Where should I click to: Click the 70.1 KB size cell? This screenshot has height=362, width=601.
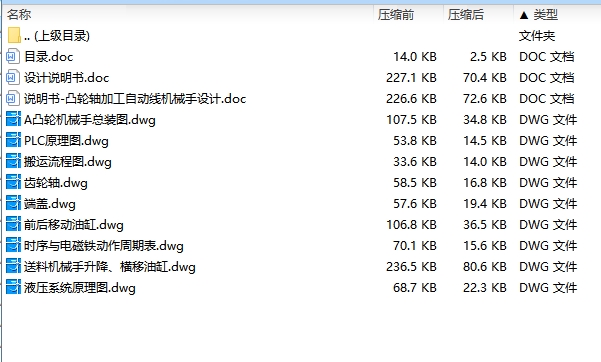click(x=415, y=245)
